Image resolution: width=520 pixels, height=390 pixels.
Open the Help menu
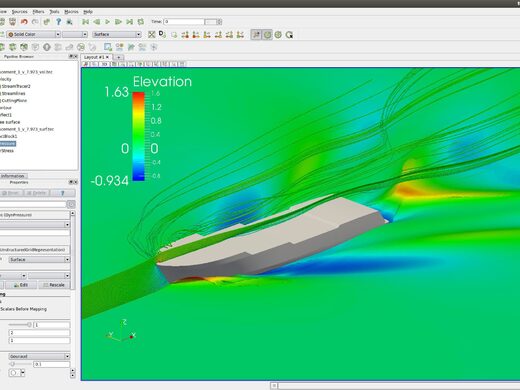pos(88,12)
